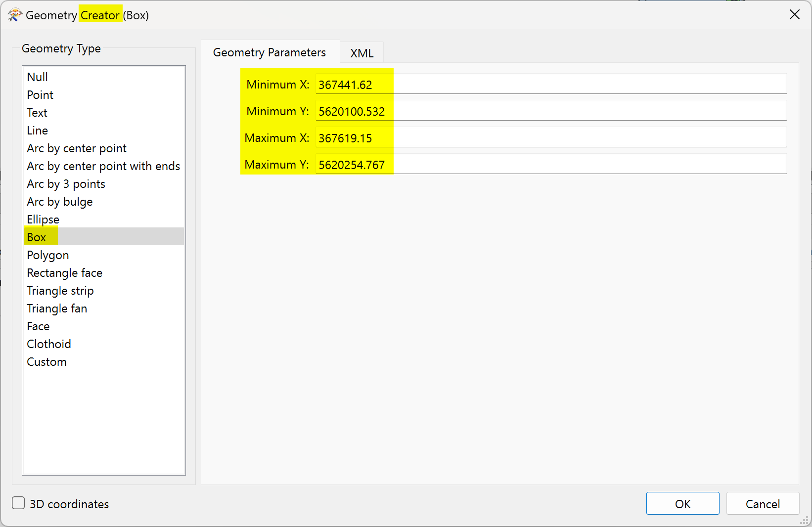The height and width of the screenshot is (527, 812).
Task: Enable the 3D coordinates checkbox
Action: pos(18,503)
